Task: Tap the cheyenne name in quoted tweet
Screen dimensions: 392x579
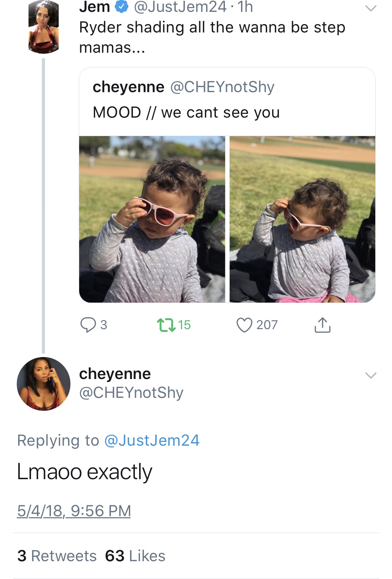Action: [128, 87]
